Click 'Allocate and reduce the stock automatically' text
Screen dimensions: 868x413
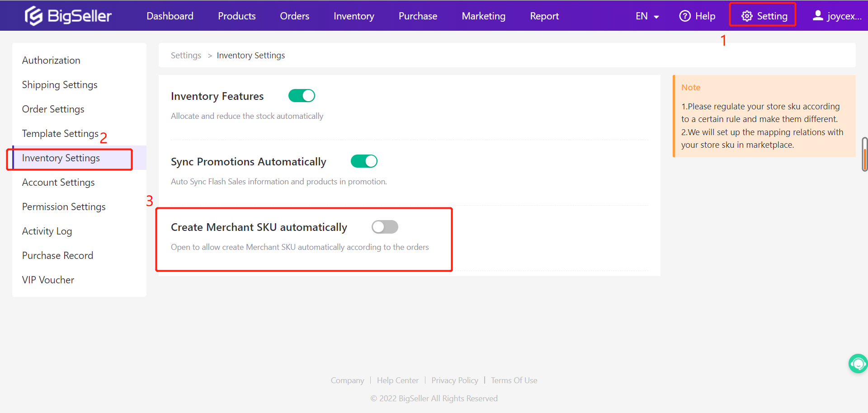[x=247, y=116]
